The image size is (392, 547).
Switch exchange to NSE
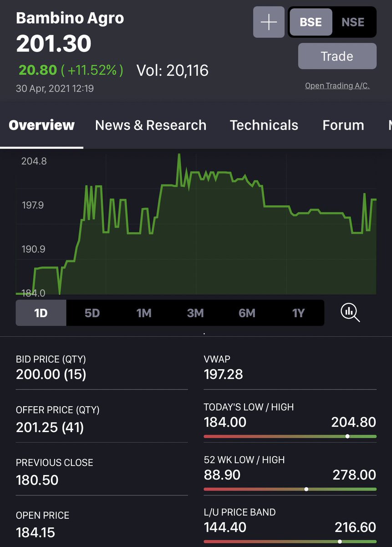[x=353, y=22]
